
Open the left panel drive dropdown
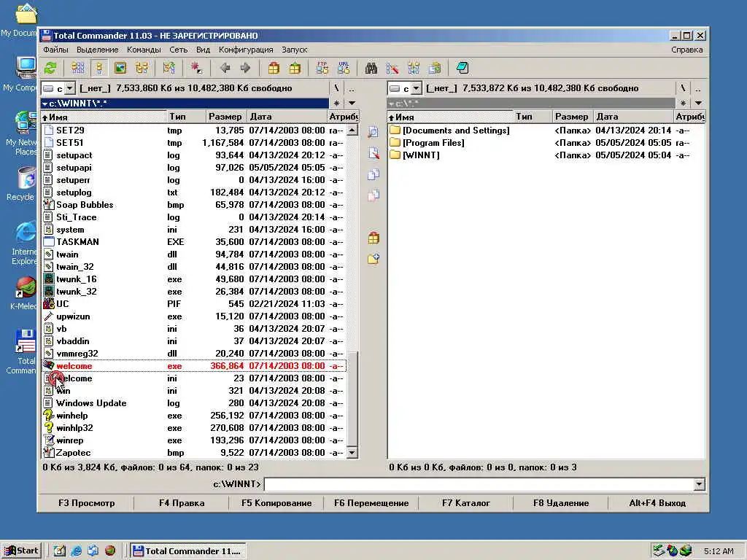[70, 88]
